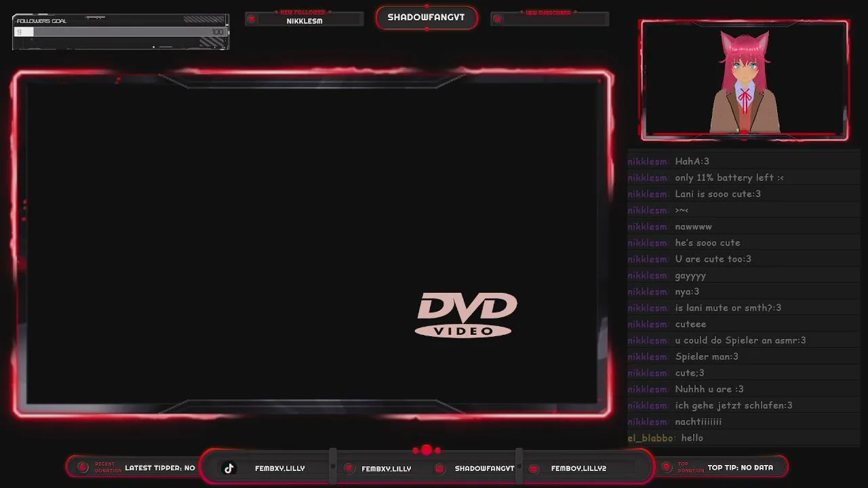Click the TikTok icon in the bottom bar
Viewport: 868px width, 488px height.
point(229,468)
